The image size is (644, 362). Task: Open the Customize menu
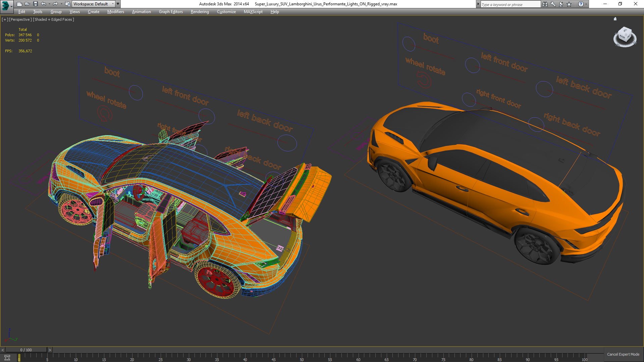point(226,12)
